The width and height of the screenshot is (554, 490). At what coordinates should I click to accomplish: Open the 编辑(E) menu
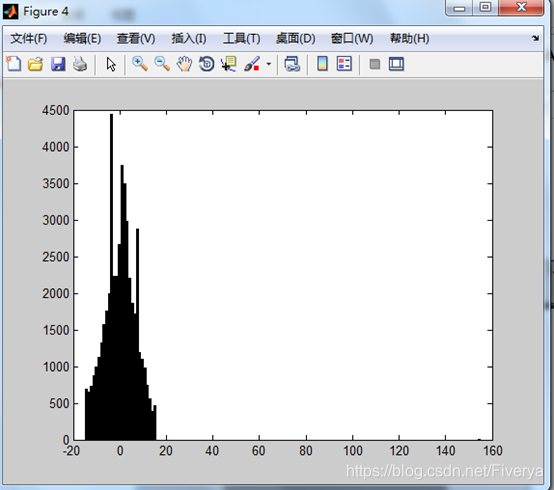(x=82, y=39)
